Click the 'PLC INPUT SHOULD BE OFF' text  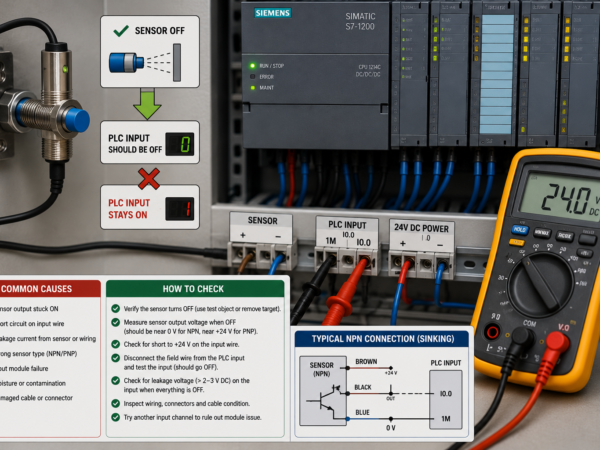pos(135,144)
